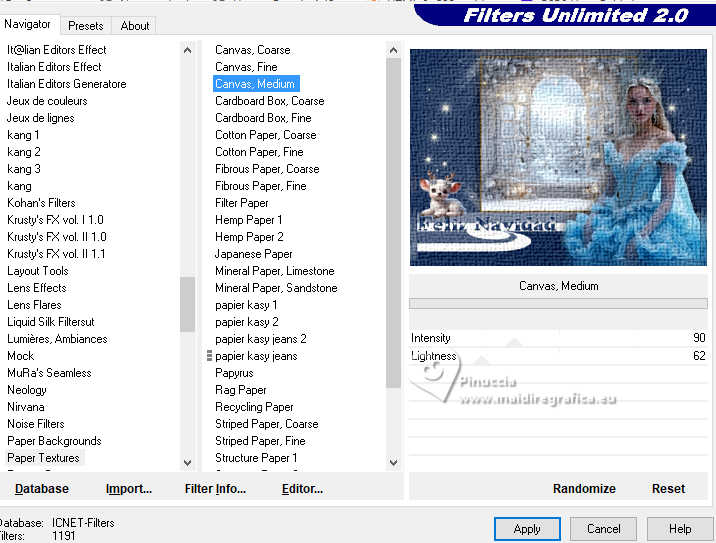This screenshot has height=543, width=716.
Task: Open Filter Info... dialog
Action: (215, 489)
